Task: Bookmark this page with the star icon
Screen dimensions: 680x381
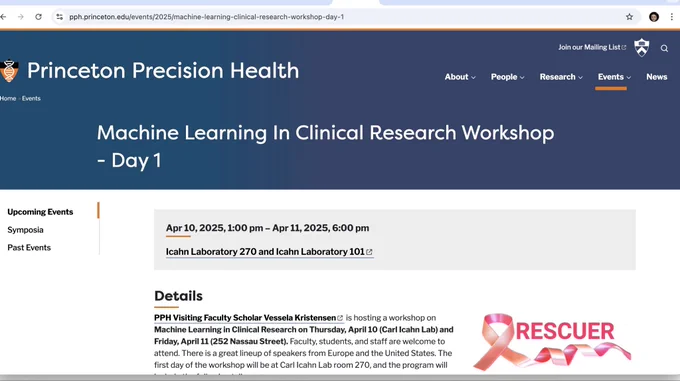Action: [629, 17]
